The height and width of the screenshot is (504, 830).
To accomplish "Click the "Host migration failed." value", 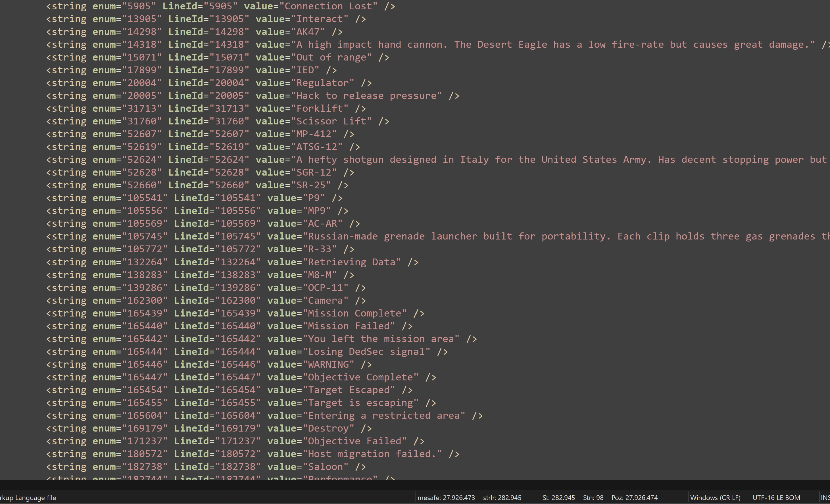I will (x=372, y=454).
